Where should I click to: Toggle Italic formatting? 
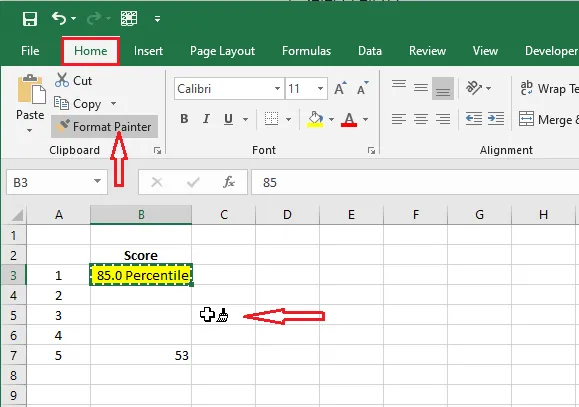tap(206, 119)
